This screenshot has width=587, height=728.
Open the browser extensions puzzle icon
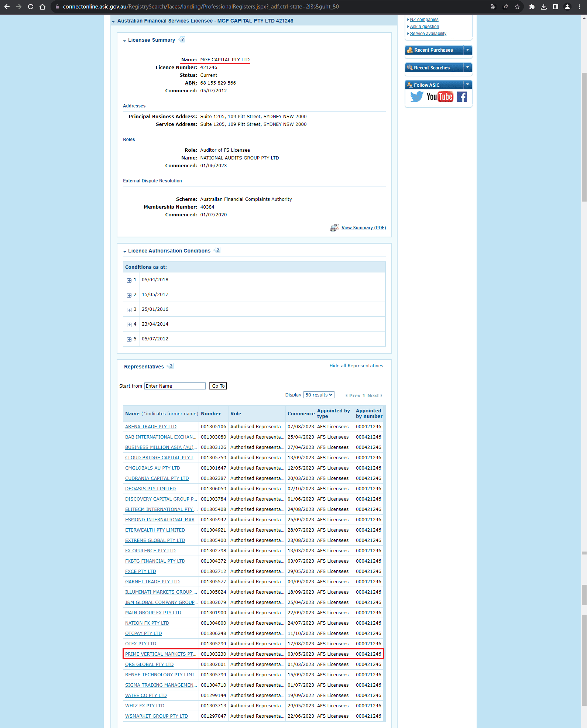pyautogui.click(x=532, y=7)
